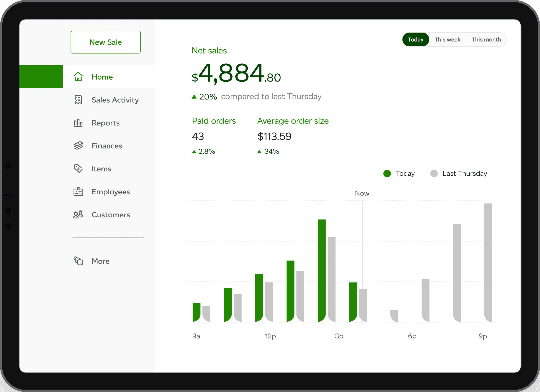Go to Reports section
This screenshot has height=392, width=540.
coord(106,123)
